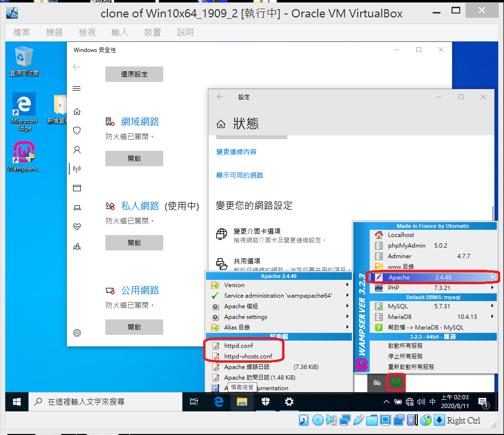
Task: Open 裝置 menu in VirtualBox
Action: click(x=153, y=32)
